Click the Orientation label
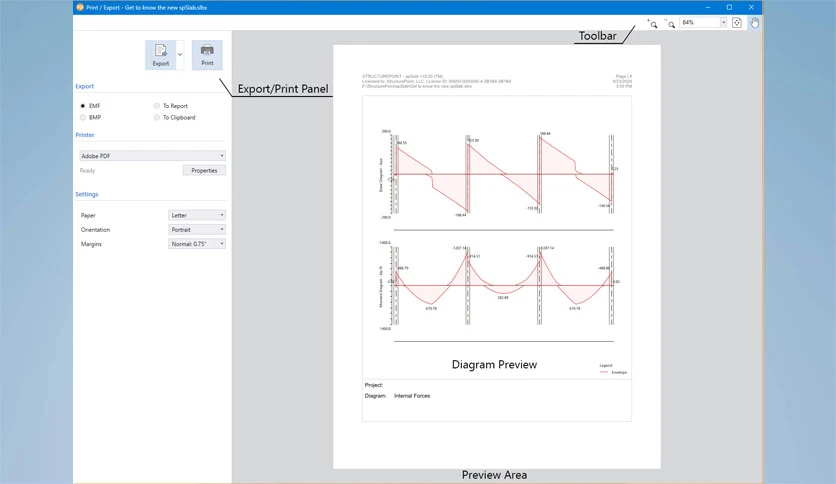The image size is (836, 484). (95, 230)
